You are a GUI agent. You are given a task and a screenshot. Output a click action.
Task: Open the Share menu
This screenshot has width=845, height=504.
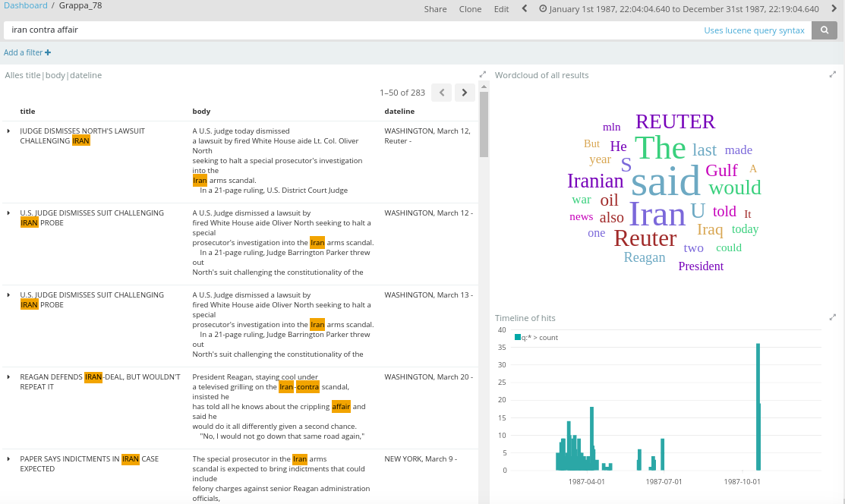coord(435,9)
